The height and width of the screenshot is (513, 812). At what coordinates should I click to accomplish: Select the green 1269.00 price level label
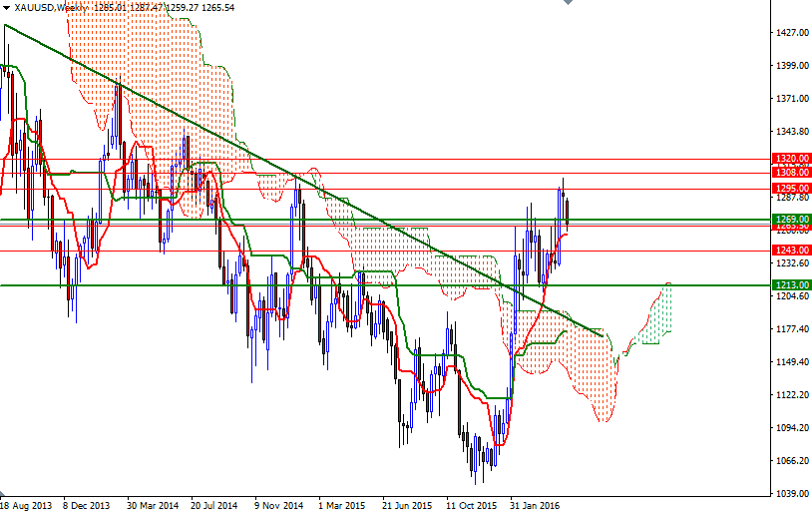pyautogui.click(x=791, y=220)
